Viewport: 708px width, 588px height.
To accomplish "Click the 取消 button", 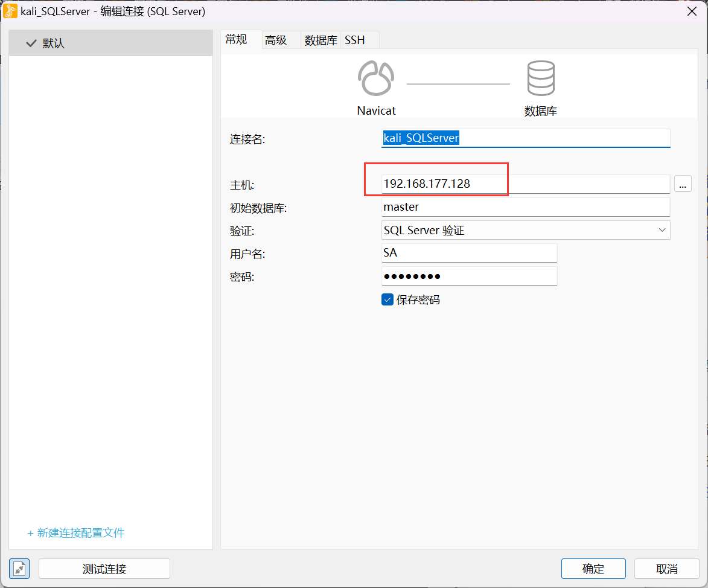I will (666, 569).
